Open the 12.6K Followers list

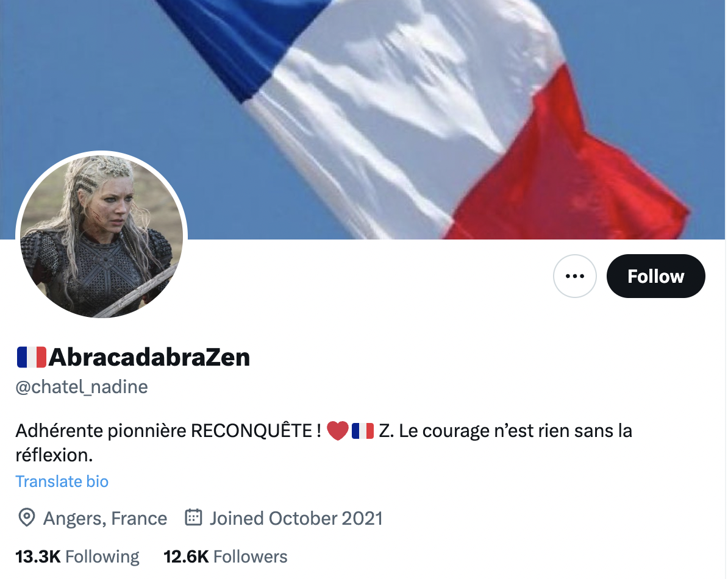click(x=225, y=556)
